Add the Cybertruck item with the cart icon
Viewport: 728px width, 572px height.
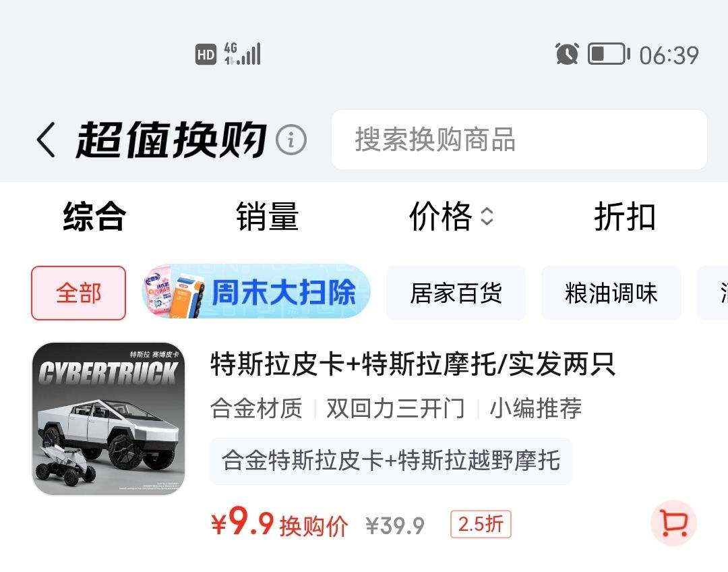point(673,523)
